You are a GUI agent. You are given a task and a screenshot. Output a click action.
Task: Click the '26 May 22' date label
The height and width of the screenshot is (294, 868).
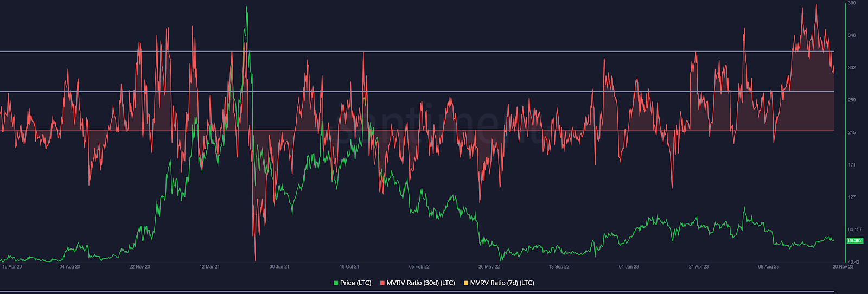(489, 267)
